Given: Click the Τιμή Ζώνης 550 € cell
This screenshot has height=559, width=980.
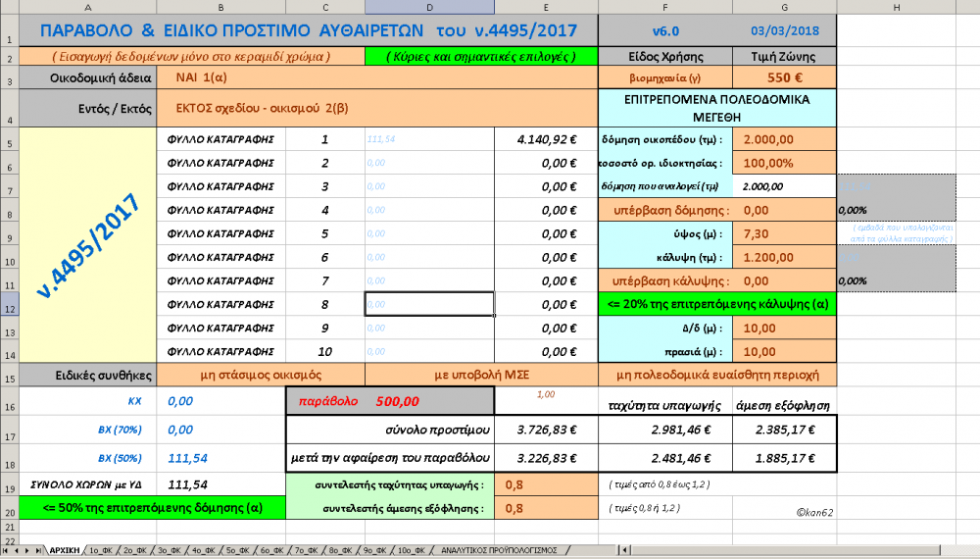Looking at the screenshot, I should 784,77.
